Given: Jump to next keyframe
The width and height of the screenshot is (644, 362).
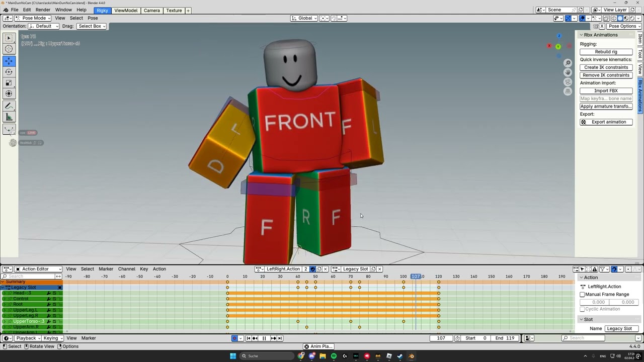Looking at the screenshot, I should click(274, 338).
